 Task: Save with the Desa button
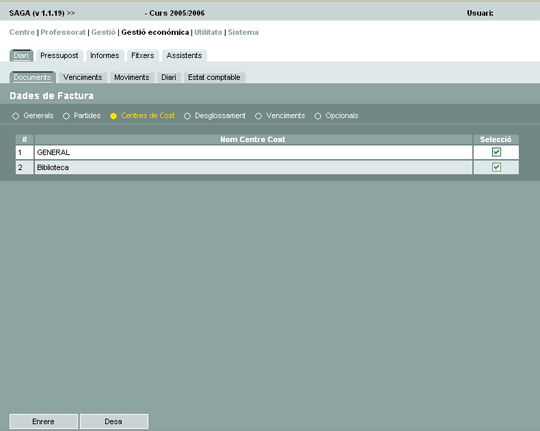(x=114, y=421)
